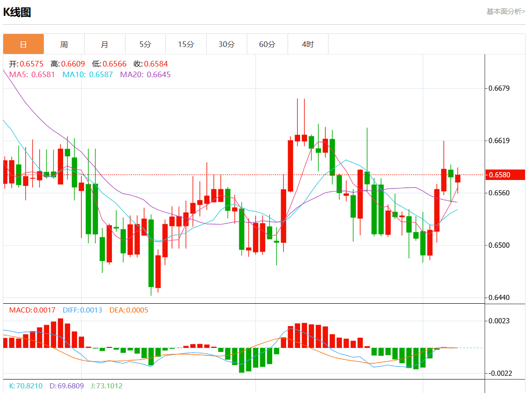Click the close price 0.6584 value
This screenshot has width=532, height=393.
[x=156, y=64]
